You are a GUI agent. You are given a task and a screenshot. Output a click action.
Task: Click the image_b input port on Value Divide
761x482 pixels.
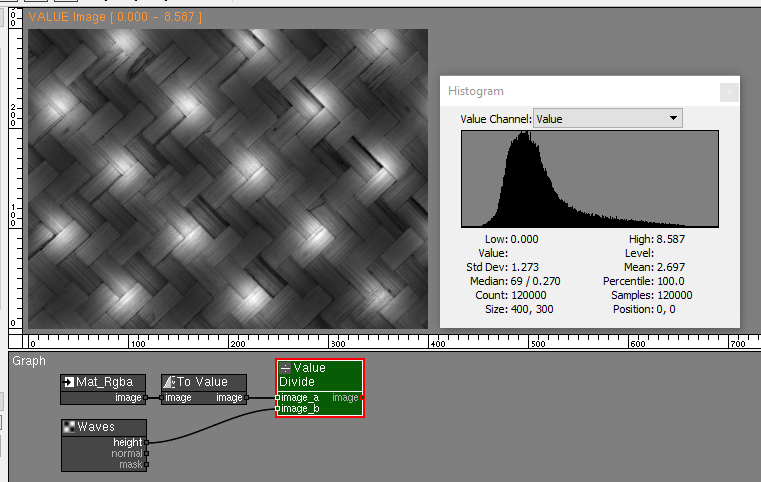(278, 408)
